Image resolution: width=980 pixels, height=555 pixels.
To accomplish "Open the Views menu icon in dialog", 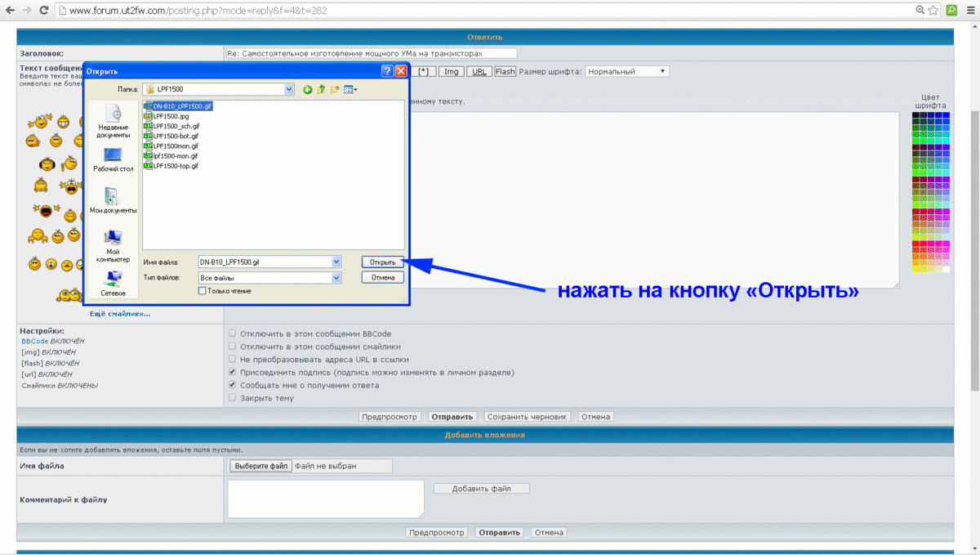I will (350, 90).
